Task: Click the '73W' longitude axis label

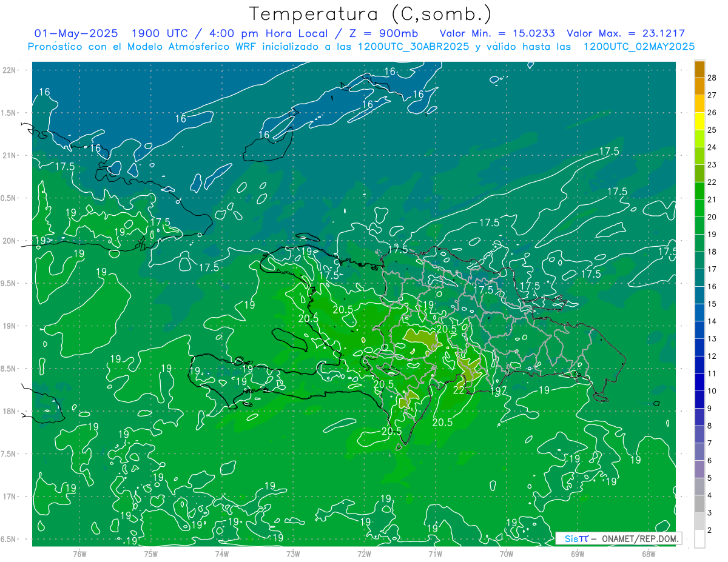Action: pyautogui.click(x=293, y=554)
